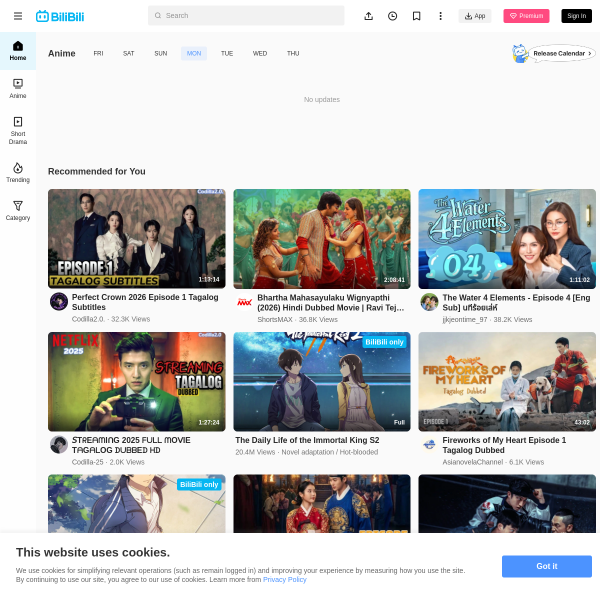Select the TUE tab
Image resolution: width=600 pixels, height=600 pixels.
[x=227, y=53]
